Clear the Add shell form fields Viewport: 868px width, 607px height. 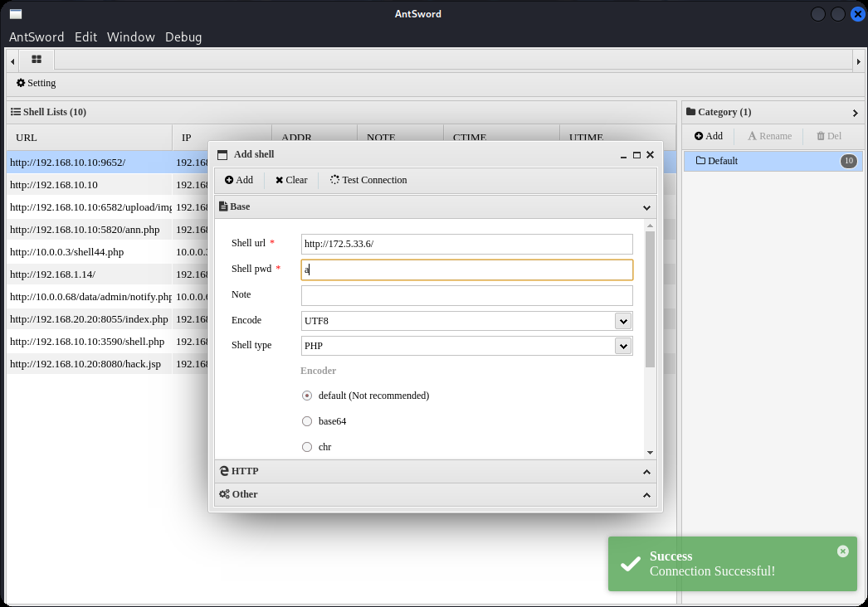point(291,180)
